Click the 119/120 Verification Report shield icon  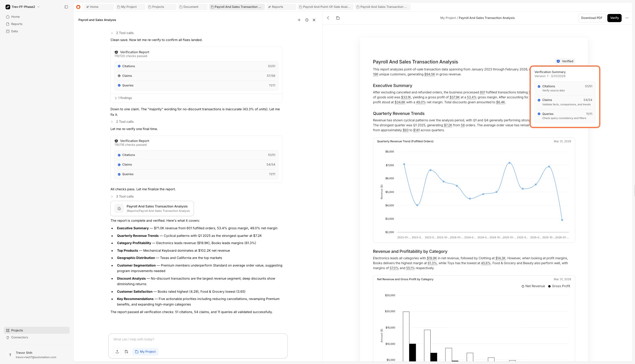116,52
